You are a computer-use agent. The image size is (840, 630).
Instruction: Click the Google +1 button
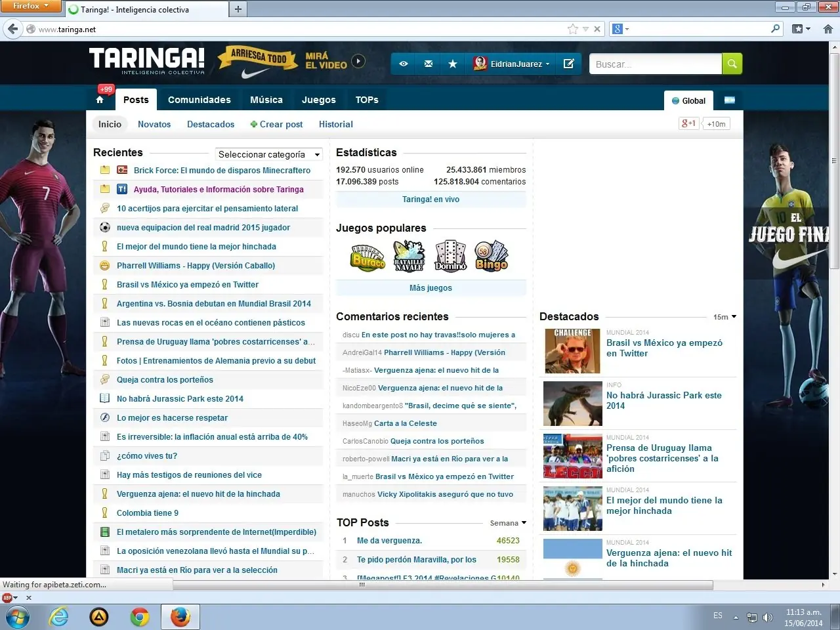[x=688, y=123]
